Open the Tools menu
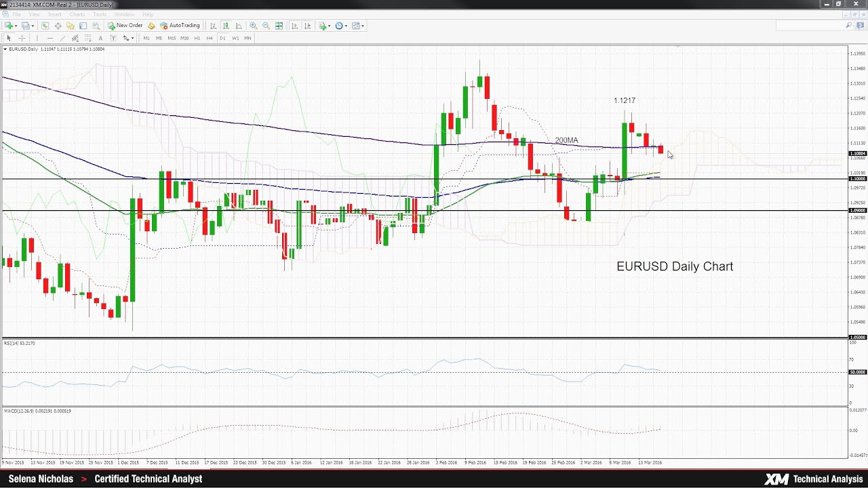 point(100,14)
